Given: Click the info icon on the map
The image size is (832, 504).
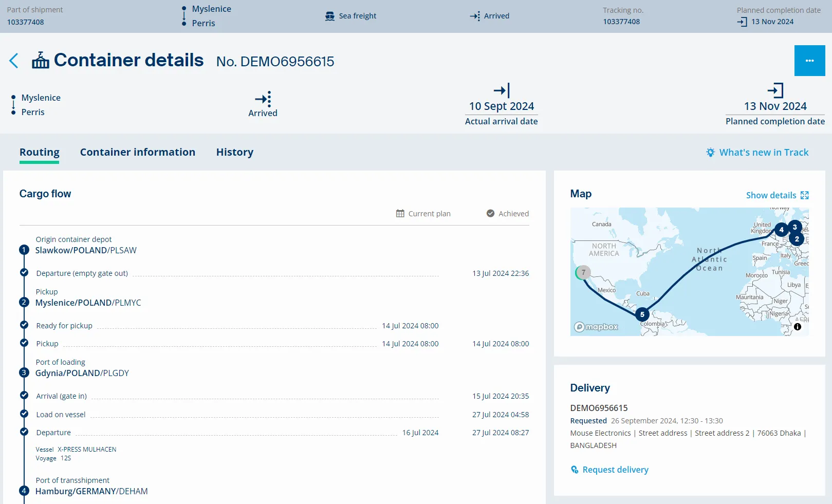Looking at the screenshot, I should [797, 327].
